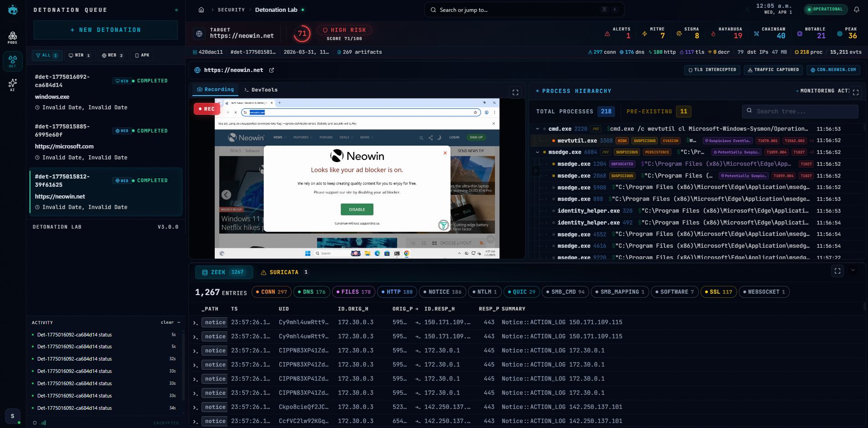
Task: Expand the log row with UID Ckpo8cieQf2JC
Action: click(x=195, y=407)
